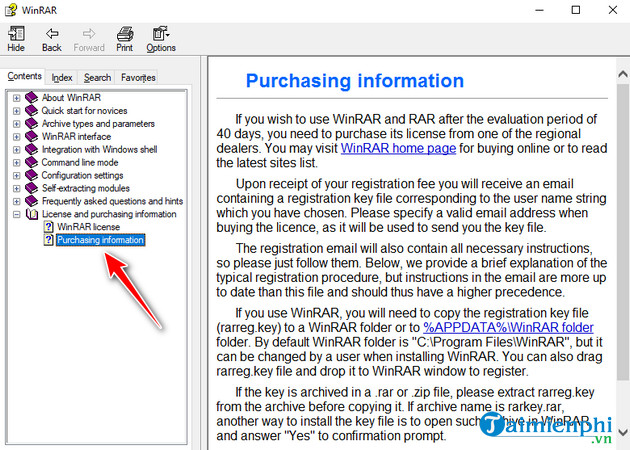The height and width of the screenshot is (450, 630).
Task: Follow the WinRAR home page link
Action: pos(398,148)
